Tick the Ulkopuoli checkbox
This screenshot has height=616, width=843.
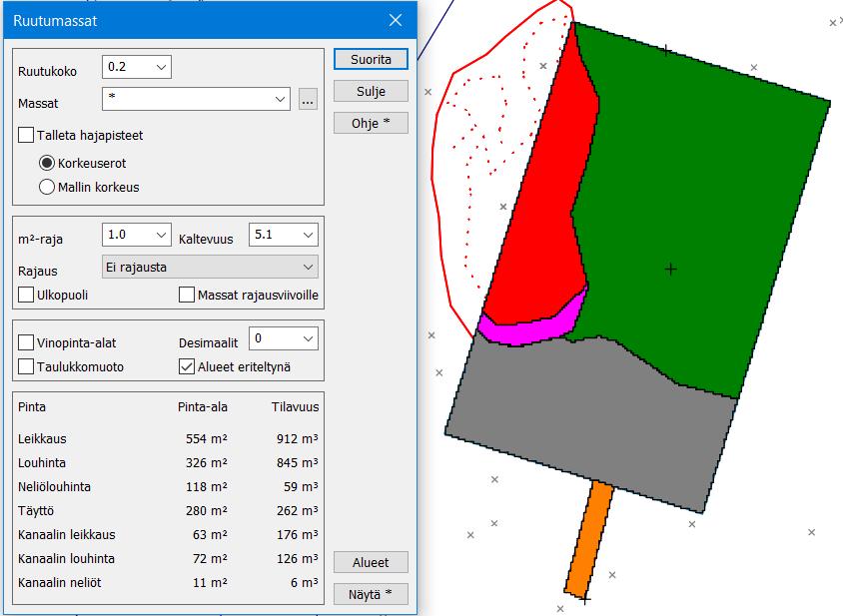click(x=26, y=295)
